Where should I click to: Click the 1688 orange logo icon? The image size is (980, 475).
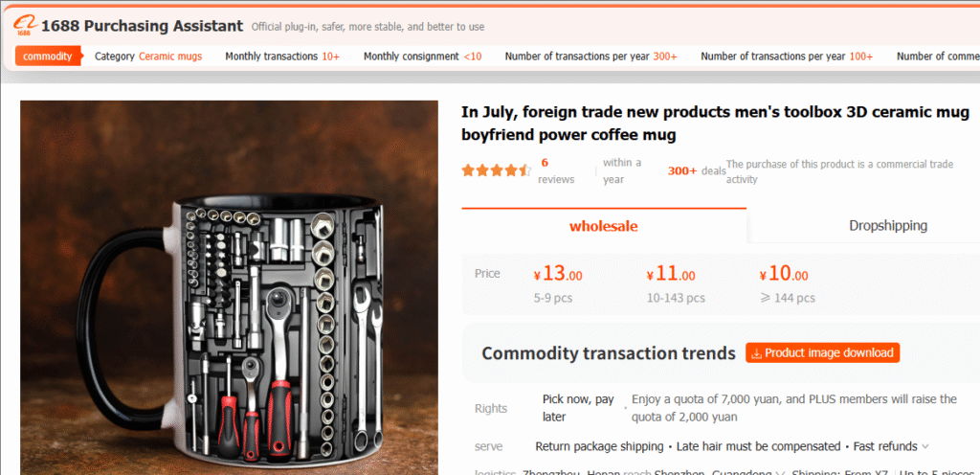point(26,26)
